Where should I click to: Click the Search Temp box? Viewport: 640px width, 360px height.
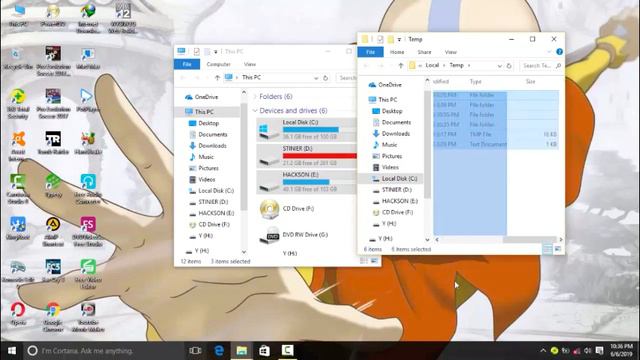tap(541, 65)
